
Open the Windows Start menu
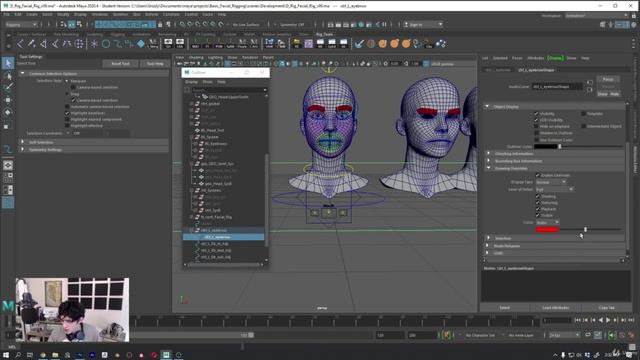click(x=6, y=355)
